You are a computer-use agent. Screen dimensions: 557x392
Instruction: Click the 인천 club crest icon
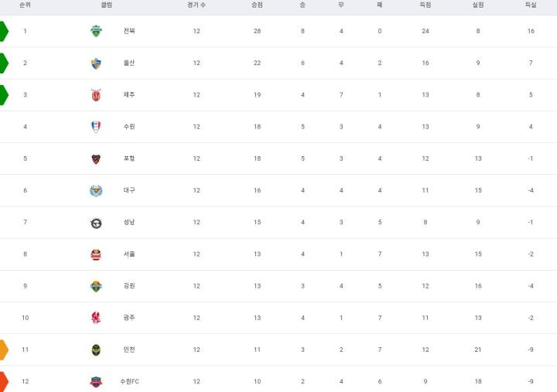pyautogui.click(x=96, y=349)
